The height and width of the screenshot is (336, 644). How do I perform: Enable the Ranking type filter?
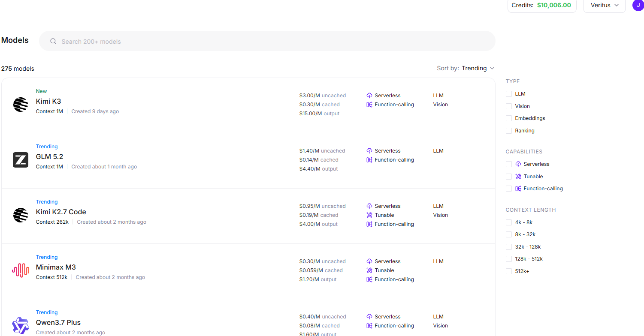509,131
